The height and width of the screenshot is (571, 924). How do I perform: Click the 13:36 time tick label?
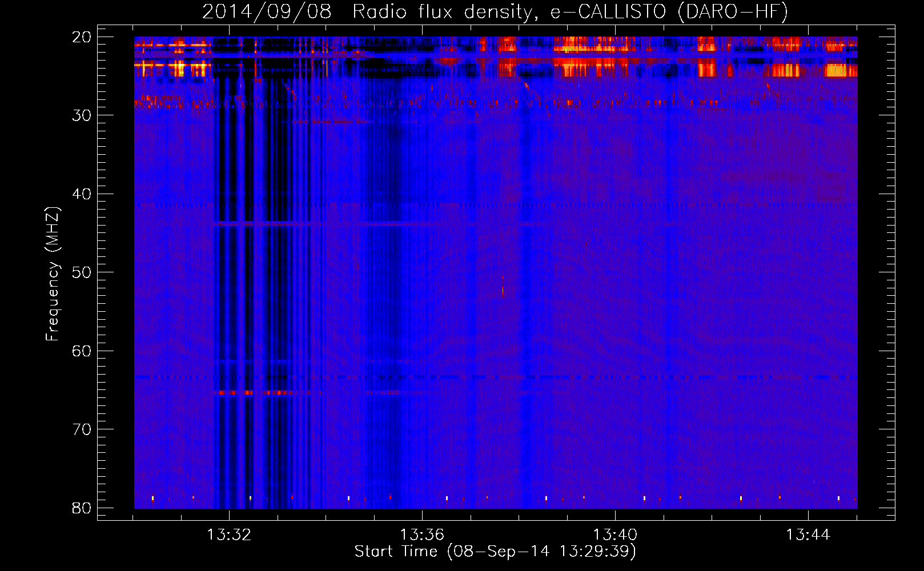pos(422,535)
